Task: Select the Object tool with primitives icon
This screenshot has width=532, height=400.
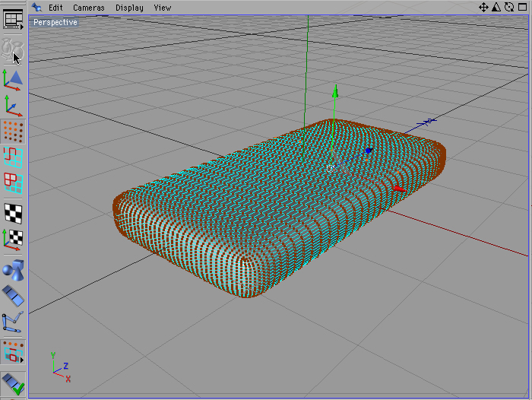Action: (13, 270)
